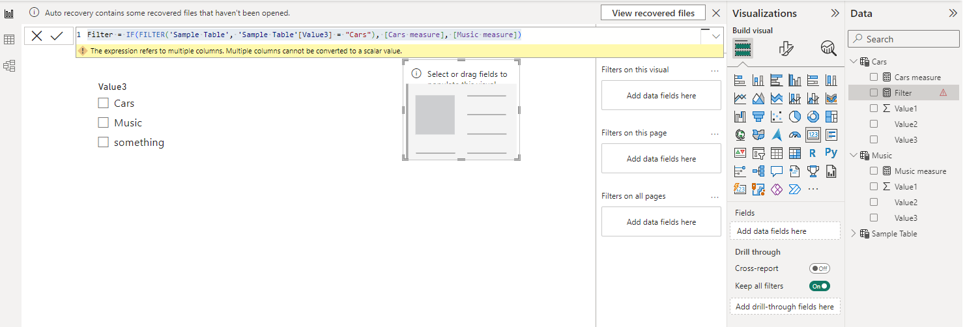Choose Funnel visual
Image resolution: width=980 pixels, height=327 pixels.
[758, 117]
